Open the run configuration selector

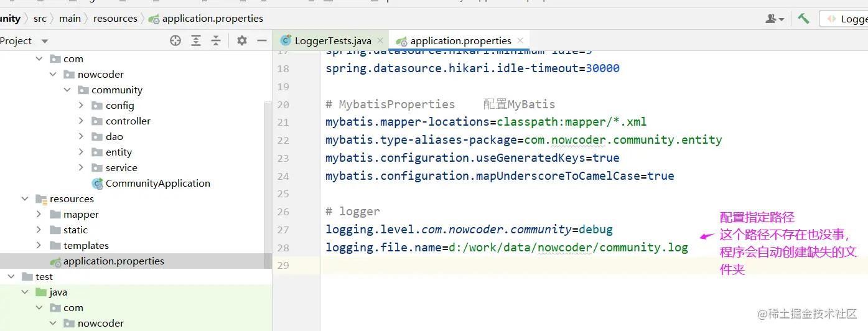844,19
